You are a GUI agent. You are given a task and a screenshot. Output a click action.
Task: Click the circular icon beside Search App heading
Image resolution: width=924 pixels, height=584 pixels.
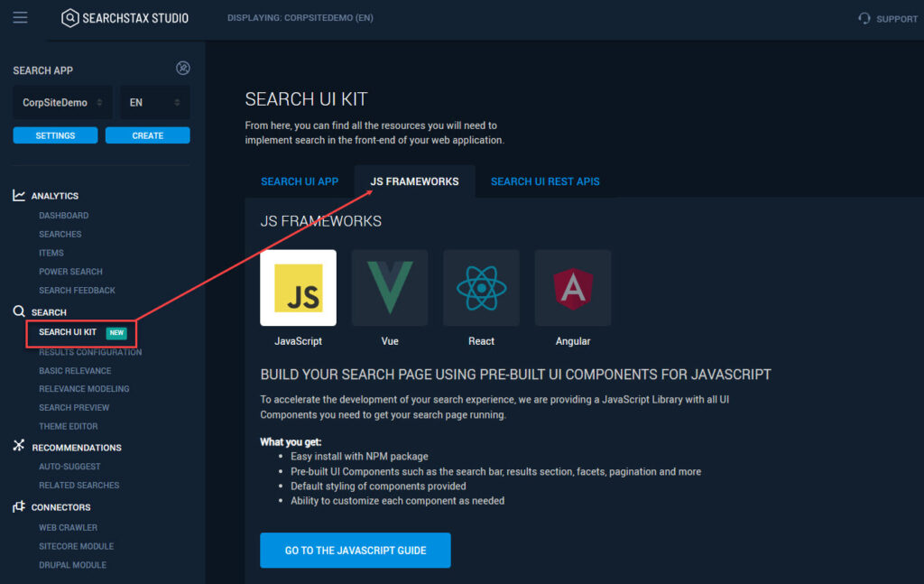[x=182, y=69]
